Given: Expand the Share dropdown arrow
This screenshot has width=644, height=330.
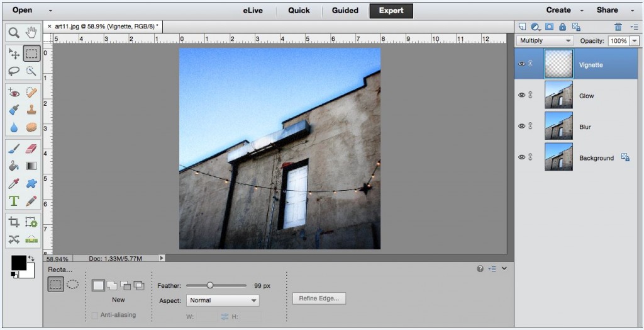Looking at the screenshot, I should click(x=633, y=11).
